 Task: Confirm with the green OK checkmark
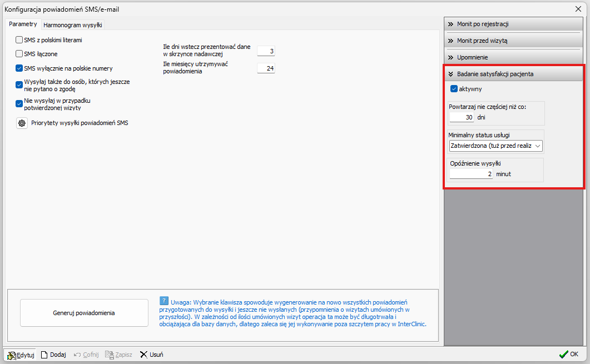[x=568, y=354]
